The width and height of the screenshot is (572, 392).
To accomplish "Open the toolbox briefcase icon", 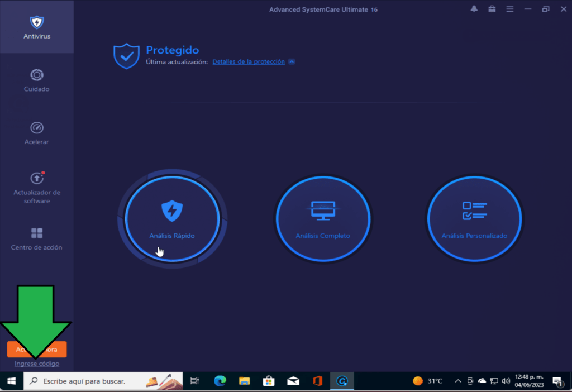I will pos(492,9).
